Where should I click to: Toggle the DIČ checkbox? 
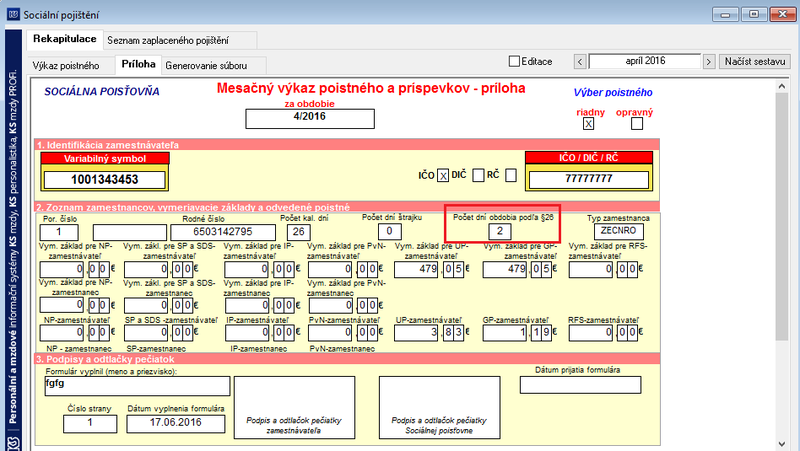478,176
